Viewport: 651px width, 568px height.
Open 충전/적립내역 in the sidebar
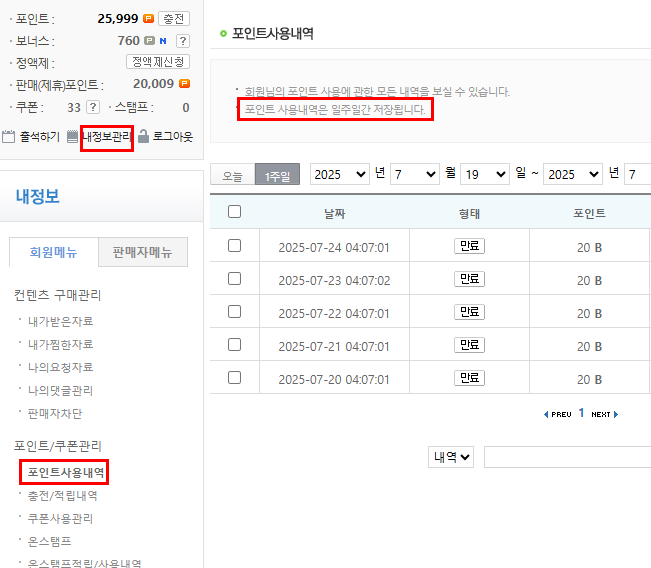click(62, 495)
